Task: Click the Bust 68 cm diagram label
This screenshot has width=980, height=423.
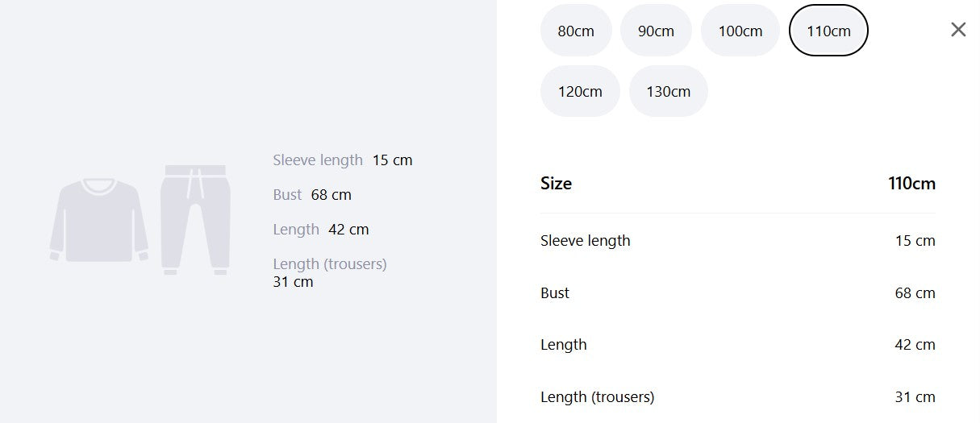Action: [x=312, y=195]
